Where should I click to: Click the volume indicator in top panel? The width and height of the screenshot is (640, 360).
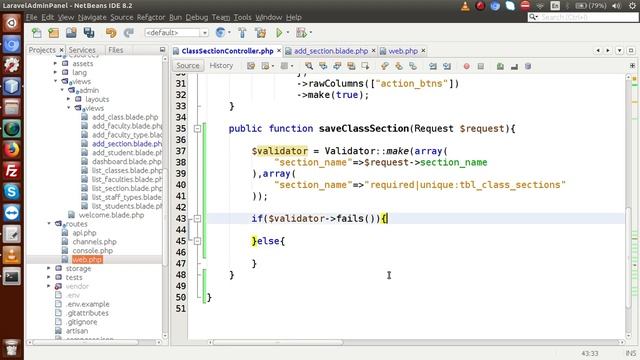click(616, 6)
